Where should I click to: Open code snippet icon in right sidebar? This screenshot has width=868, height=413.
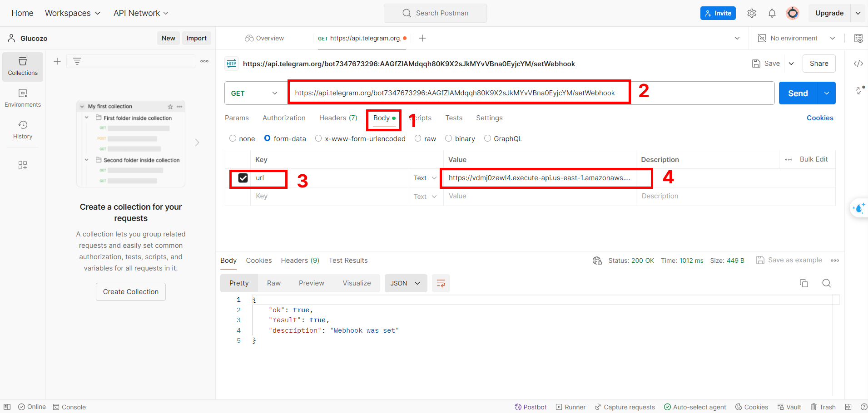pyautogui.click(x=858, y=64)
